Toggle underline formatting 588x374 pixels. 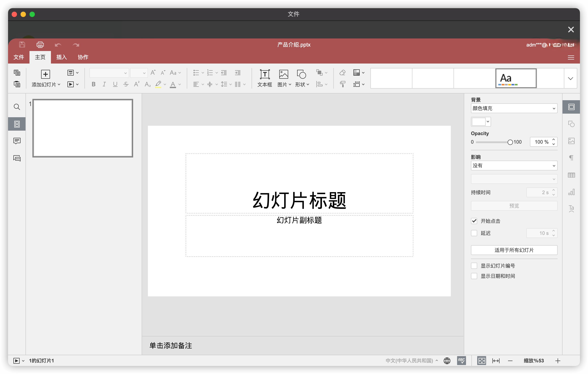coord(115,84)
